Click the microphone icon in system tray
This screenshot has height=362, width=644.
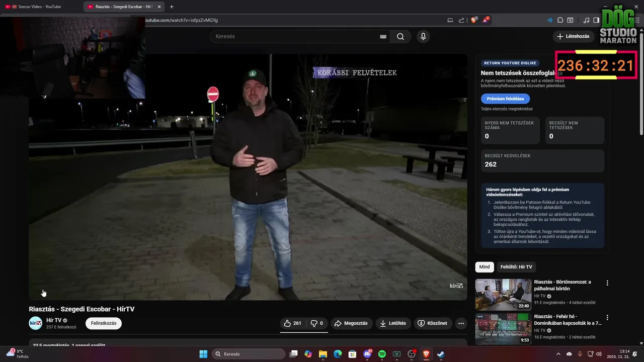coord(580,354)
